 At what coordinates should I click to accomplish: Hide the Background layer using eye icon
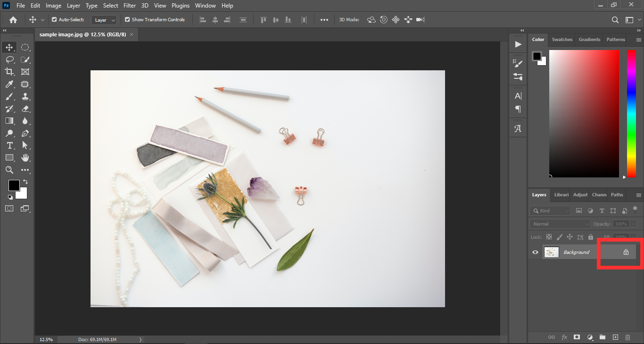tap(535, 252)
